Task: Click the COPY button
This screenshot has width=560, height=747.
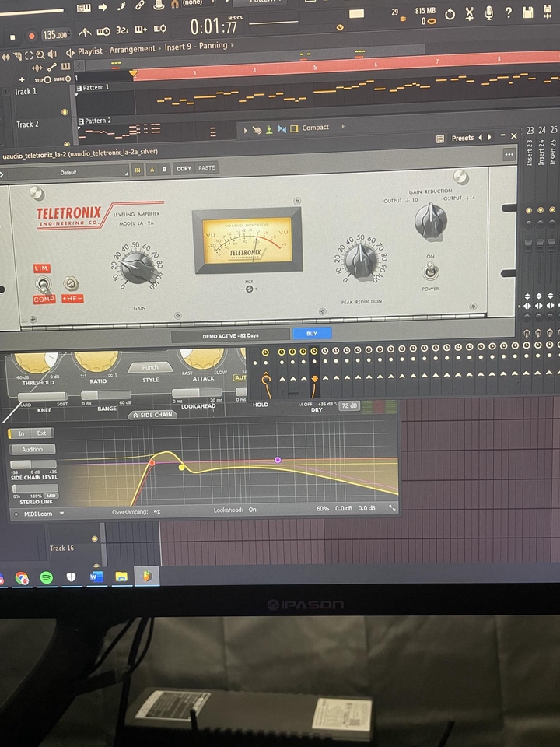Action: (x=184, y=169)
